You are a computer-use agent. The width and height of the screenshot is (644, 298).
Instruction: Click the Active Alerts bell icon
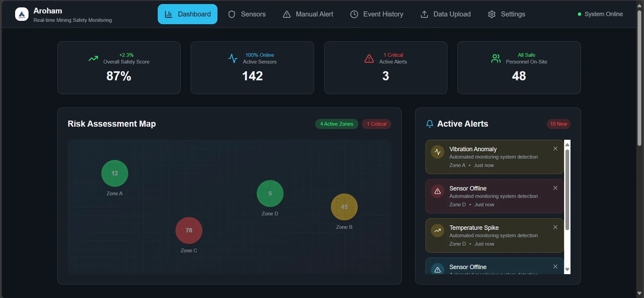pyautogui.click(x=430, y=124)
